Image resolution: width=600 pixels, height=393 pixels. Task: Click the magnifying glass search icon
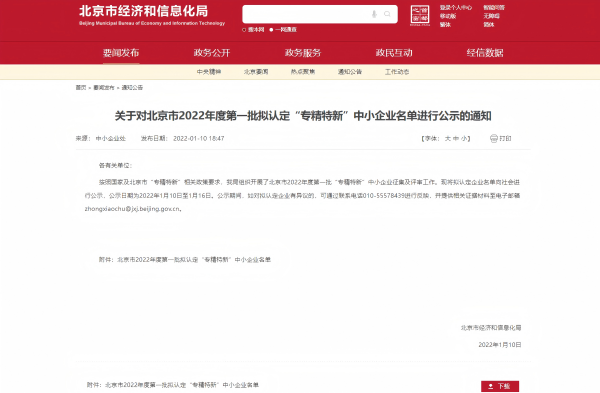[x=387, y=14]
